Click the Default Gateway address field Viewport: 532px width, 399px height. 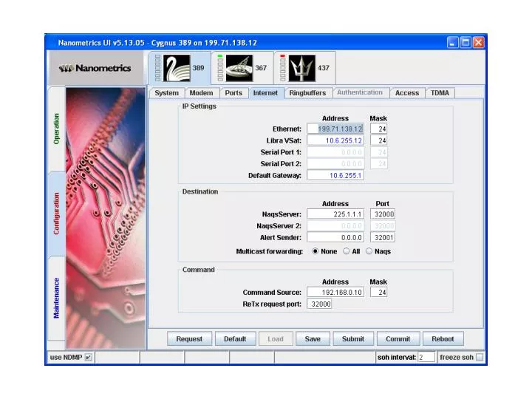(335, 175)
